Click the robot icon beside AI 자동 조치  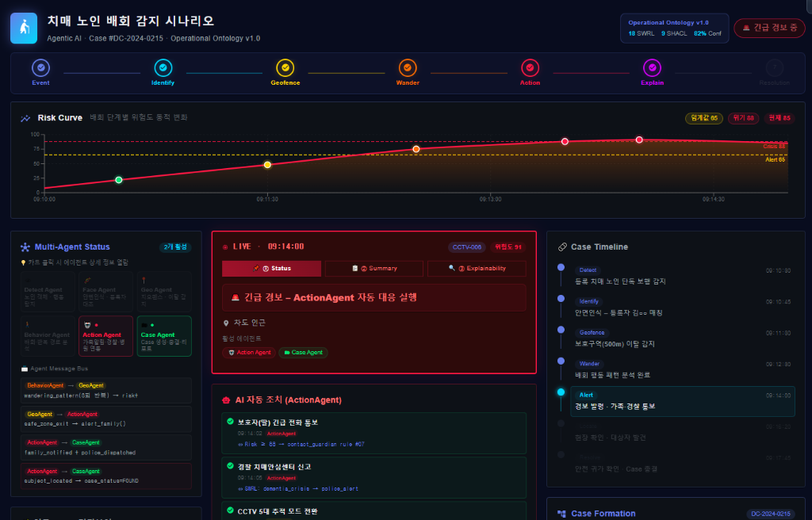pyautogui.click(x=226, y=400)
